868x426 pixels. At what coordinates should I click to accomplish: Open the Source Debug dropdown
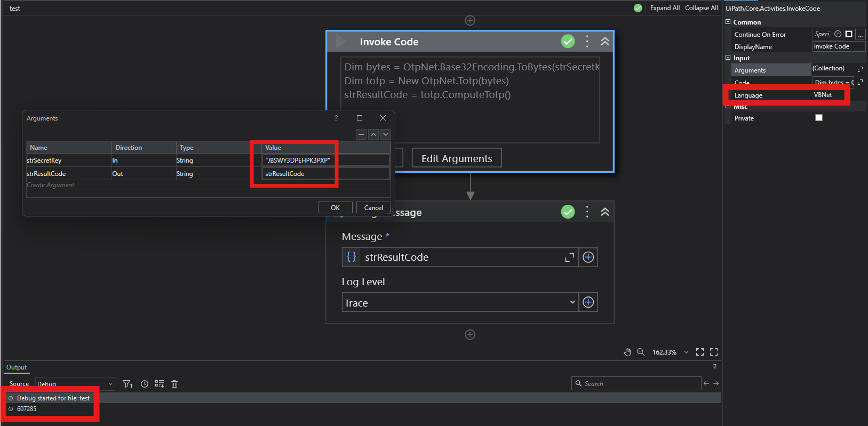coord(75,384)
